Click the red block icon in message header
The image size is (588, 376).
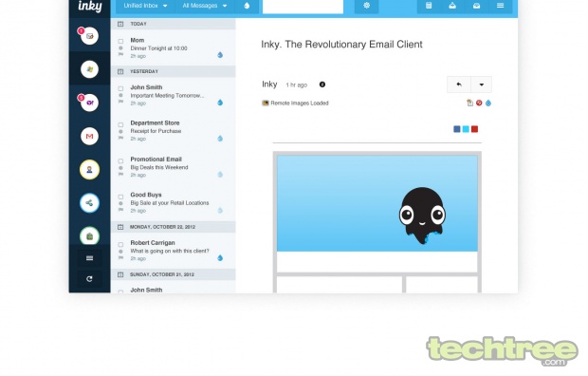tap(479, 103)
